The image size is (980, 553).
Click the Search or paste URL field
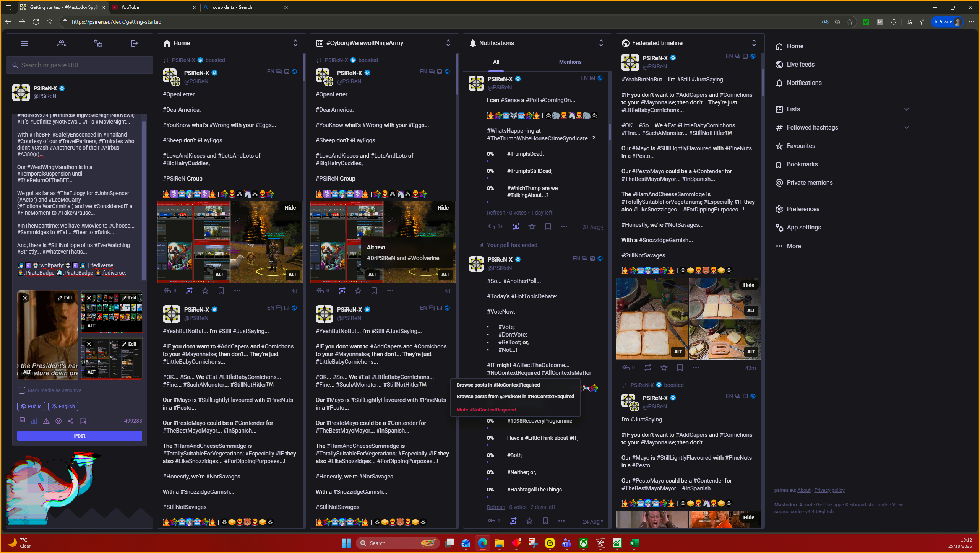[x=80, y=65]
